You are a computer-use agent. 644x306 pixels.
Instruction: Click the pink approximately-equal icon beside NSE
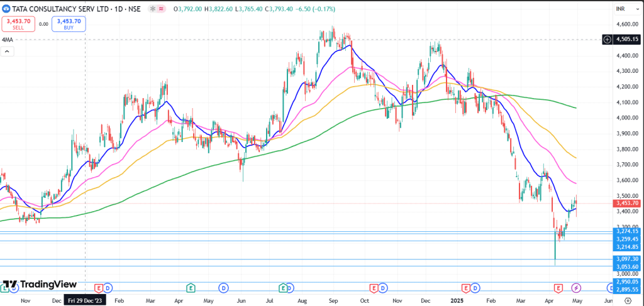click(x=161, y=9)
